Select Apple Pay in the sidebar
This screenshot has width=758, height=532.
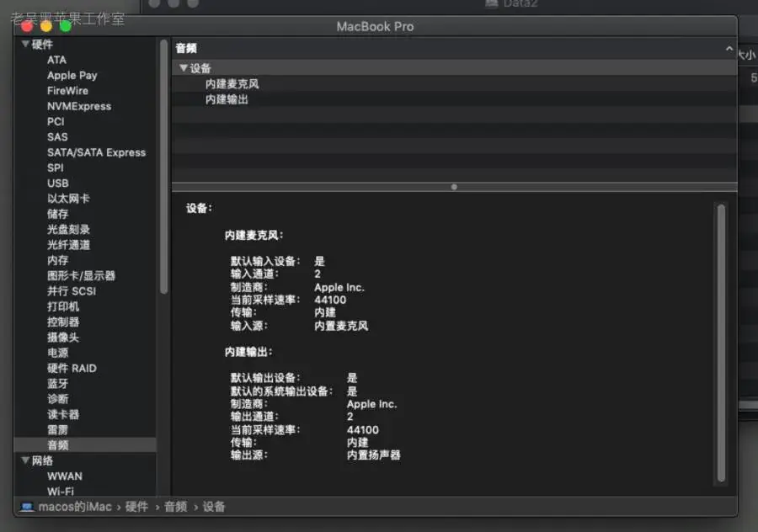coord(72,76)
